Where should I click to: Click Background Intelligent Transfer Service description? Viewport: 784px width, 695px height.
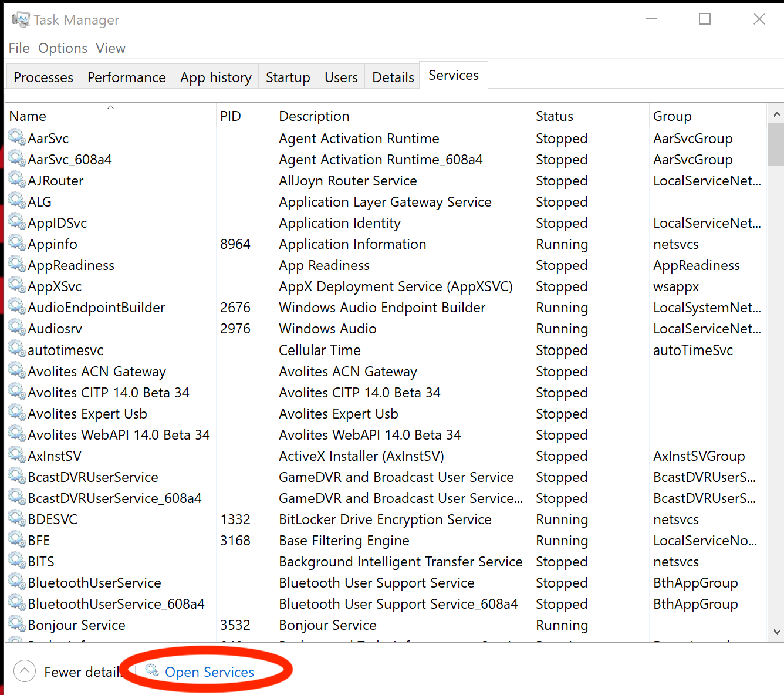click(401, 561)
